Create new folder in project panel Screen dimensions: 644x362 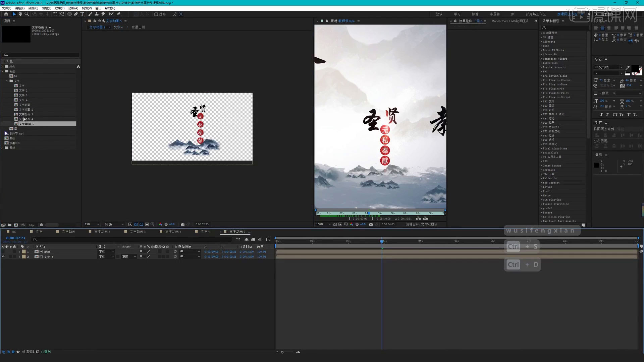click(x=10, y=225)
